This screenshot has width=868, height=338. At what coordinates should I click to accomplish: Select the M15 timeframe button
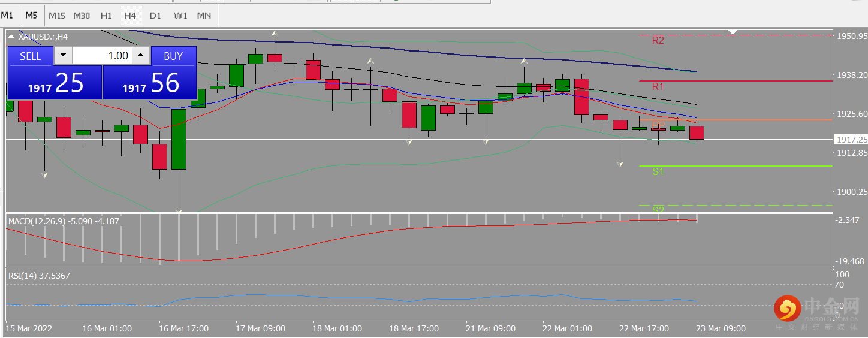(x=57, y=16)
